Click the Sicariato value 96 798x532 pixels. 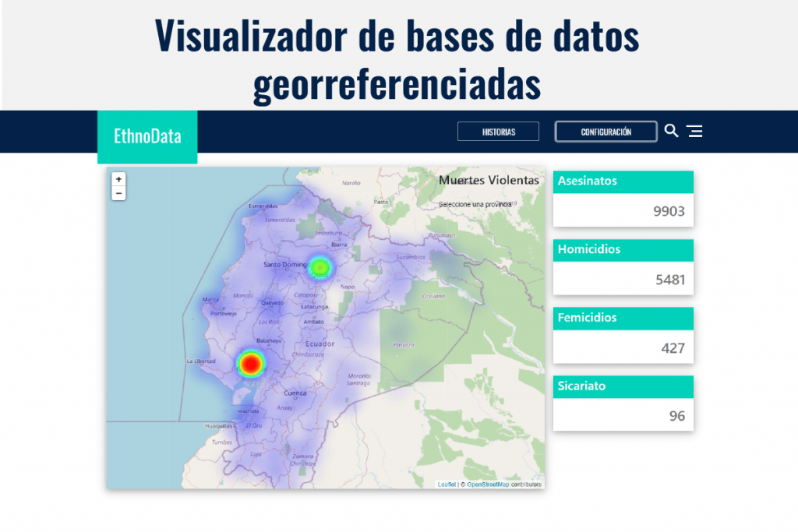coord(676,416)
